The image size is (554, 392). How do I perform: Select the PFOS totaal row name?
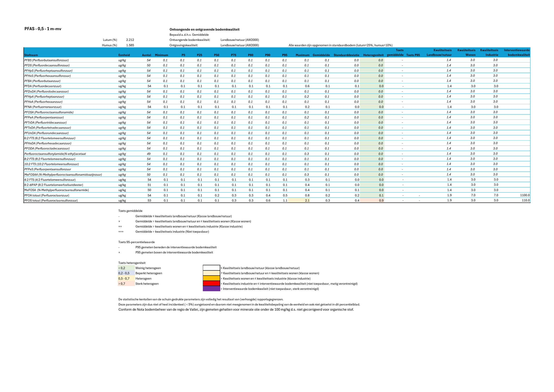pos(51,201)
